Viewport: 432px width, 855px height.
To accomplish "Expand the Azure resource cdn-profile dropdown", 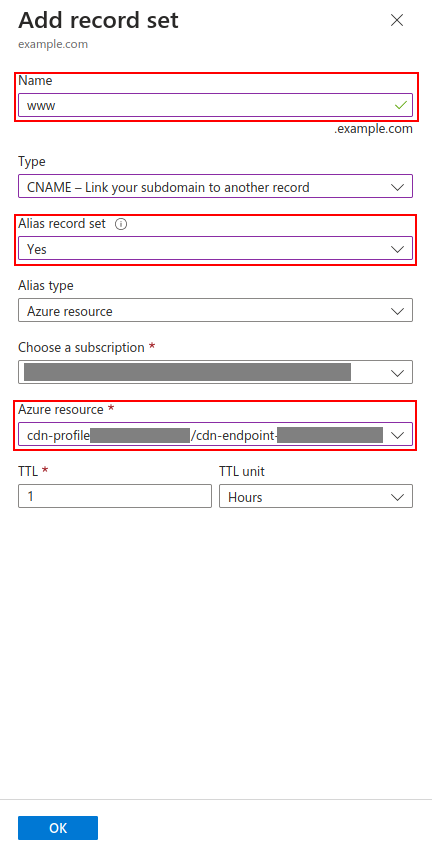I will 215,434.
